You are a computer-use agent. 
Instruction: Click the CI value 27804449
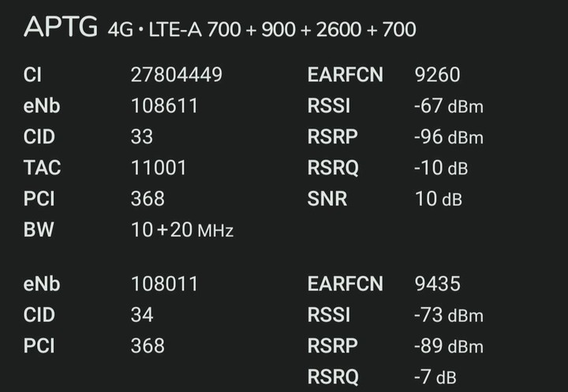[x=176, y=75]
